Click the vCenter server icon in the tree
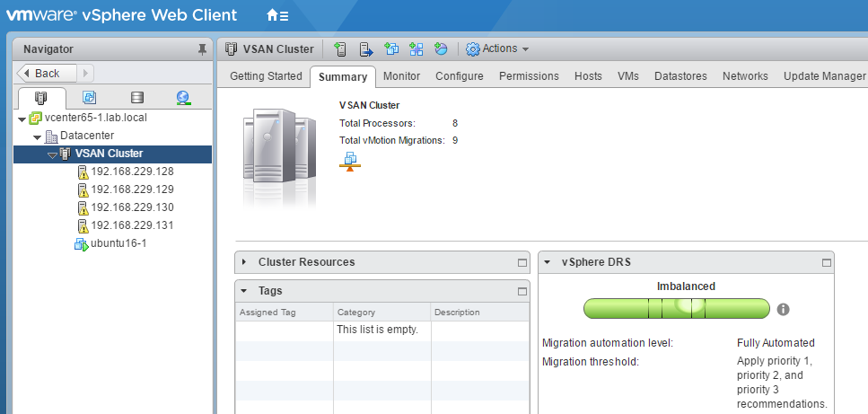 (x=36, y=118)
